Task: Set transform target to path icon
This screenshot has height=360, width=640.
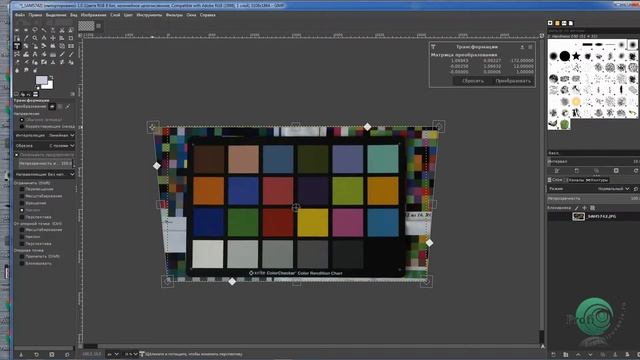Action: pyautogui.click(x=68, y=107)
